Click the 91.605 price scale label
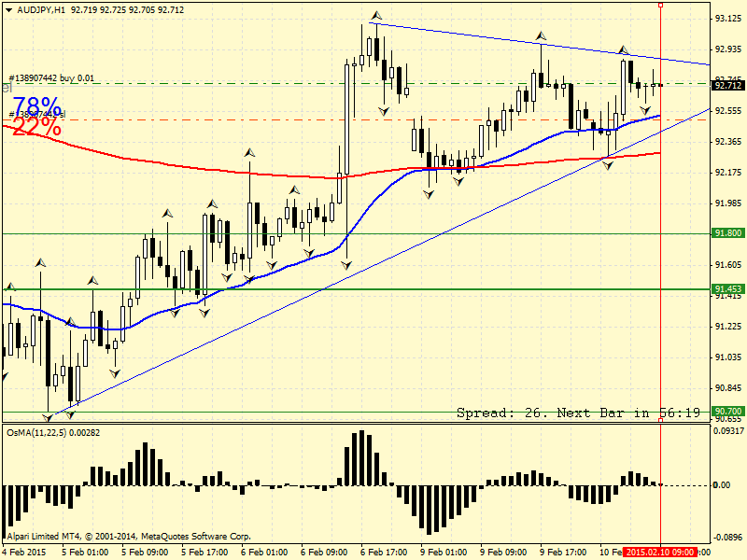The width and height of the screenshot is (747, 560). point(728,265)
